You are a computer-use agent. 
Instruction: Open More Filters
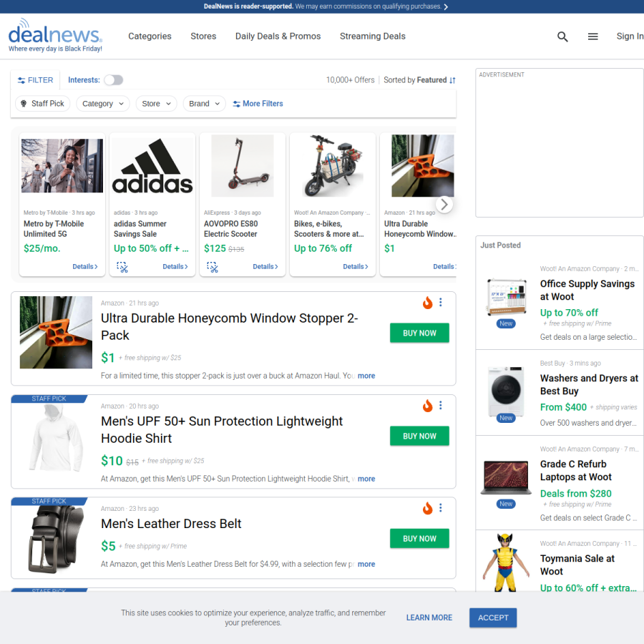[258, 104]
